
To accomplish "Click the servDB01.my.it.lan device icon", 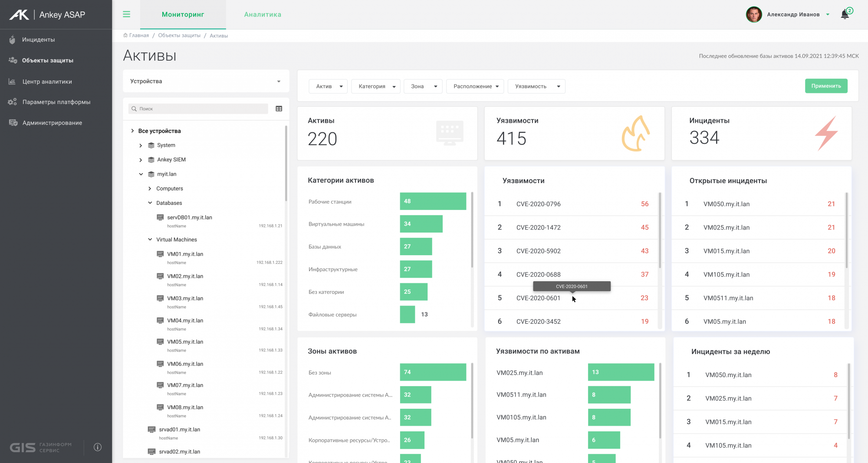I will [160, 217].
